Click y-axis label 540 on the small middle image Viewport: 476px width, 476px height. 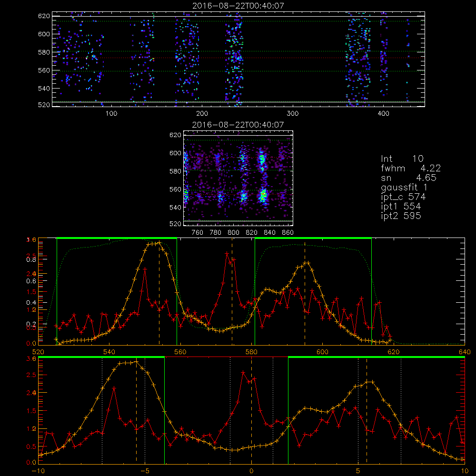click(175, 208)
